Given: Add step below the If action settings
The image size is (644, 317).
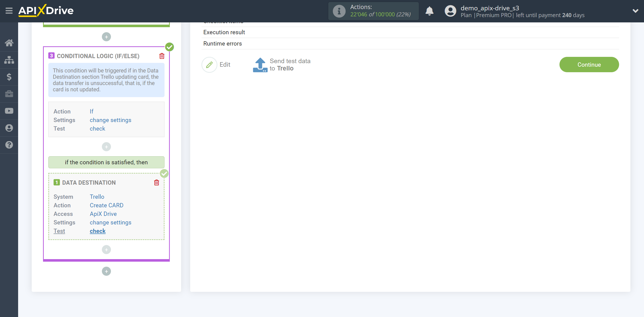Looking at the screenshot, I should coord(106,147).
